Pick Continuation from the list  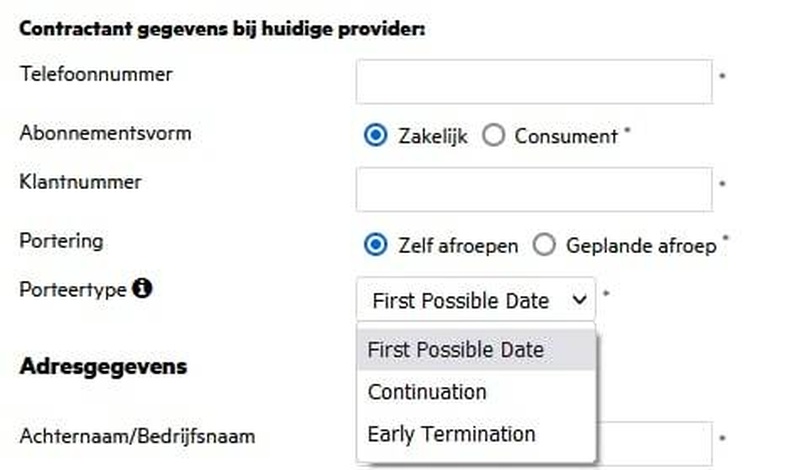pos(476,392)
